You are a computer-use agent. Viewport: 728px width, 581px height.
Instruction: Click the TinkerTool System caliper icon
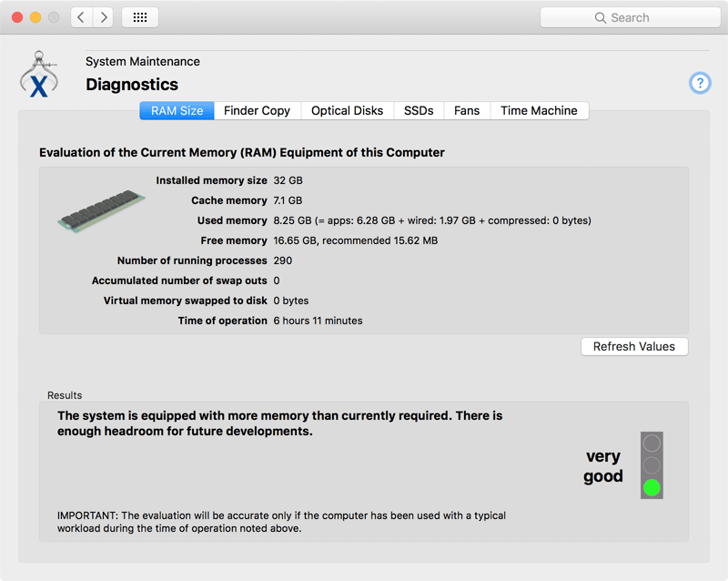coord(38,75)
